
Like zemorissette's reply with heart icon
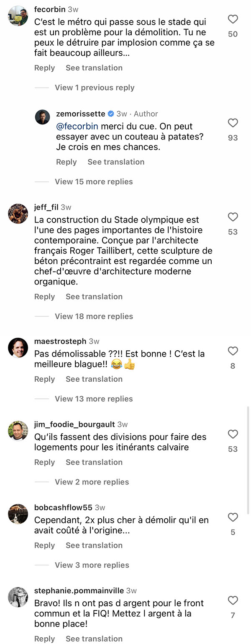(x=233, y=123)
